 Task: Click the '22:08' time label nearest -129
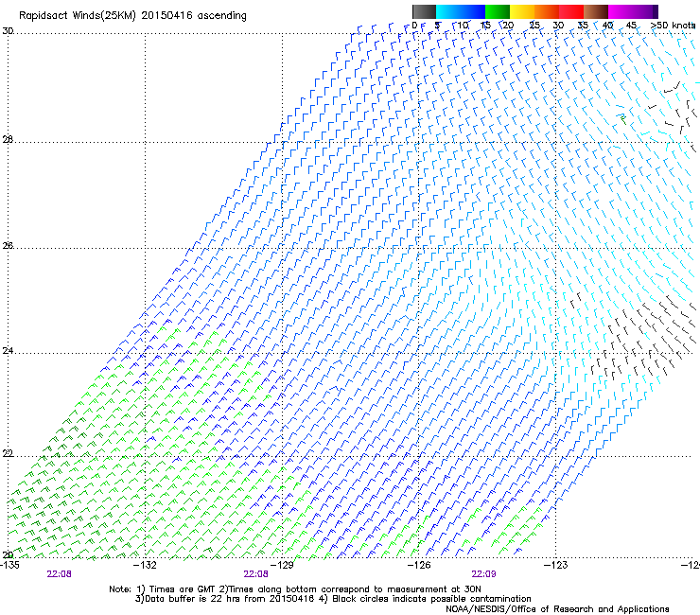point(255,574)
